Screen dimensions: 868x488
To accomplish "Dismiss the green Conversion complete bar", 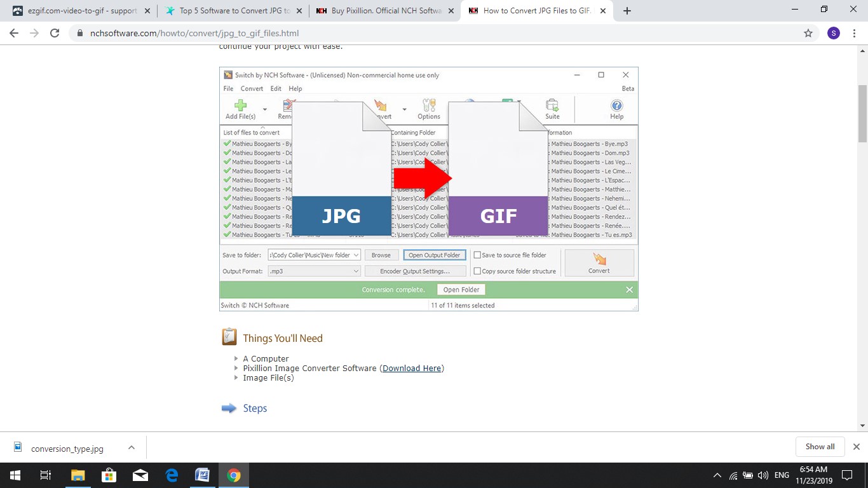I will coord(629,290).
